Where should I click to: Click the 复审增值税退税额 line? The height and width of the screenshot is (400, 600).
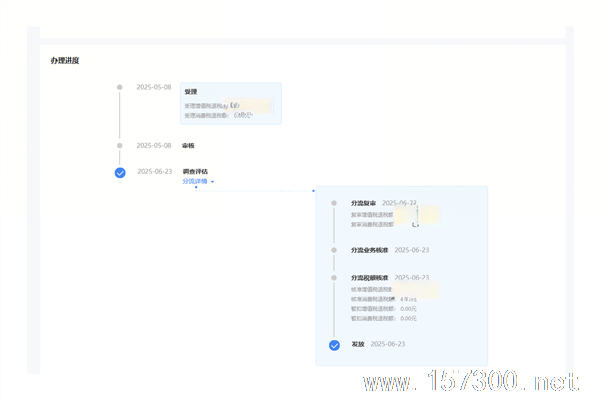click(x=395, y=215)
